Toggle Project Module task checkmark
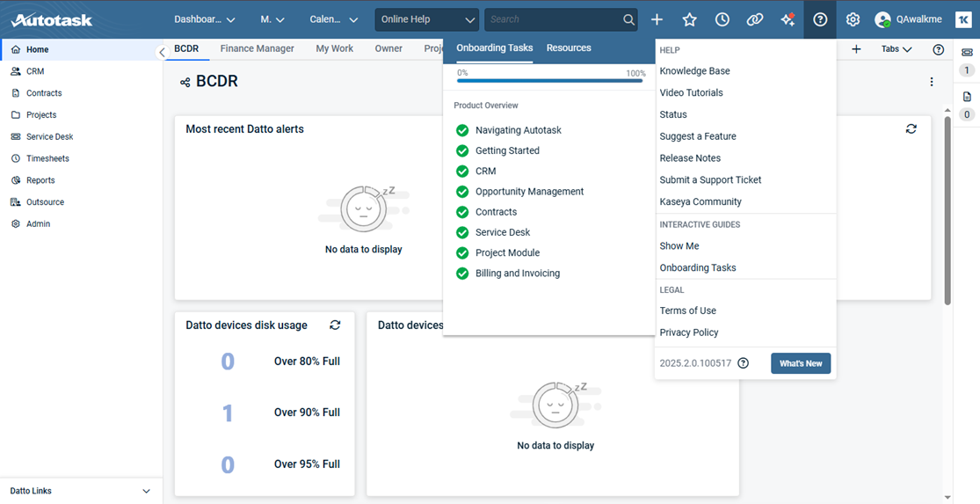This screenshot has width=980, height=504. [462, 252]
